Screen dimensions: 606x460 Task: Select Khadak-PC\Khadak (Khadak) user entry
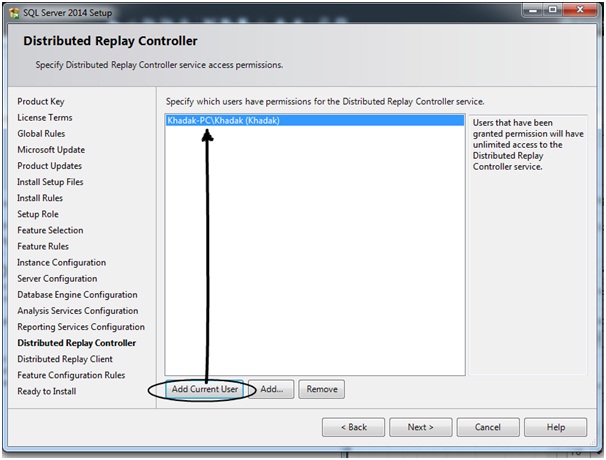pyautogui.click(x=315, y=121)
